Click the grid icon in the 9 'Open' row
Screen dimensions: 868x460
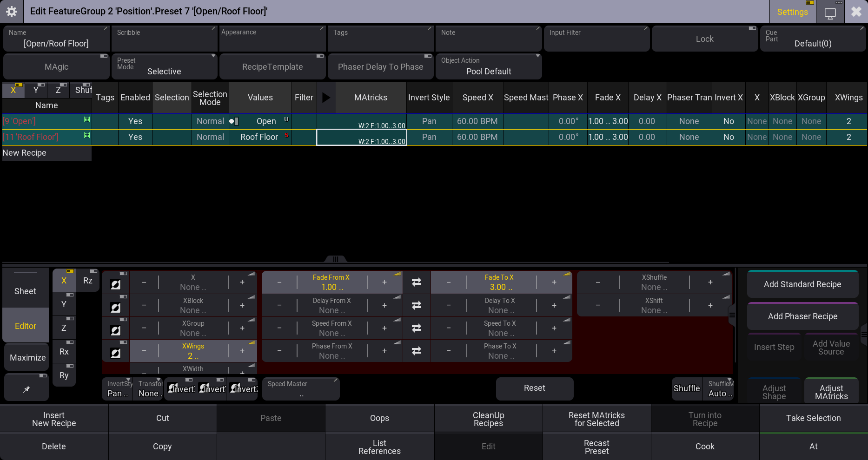[x=87, y=120]
